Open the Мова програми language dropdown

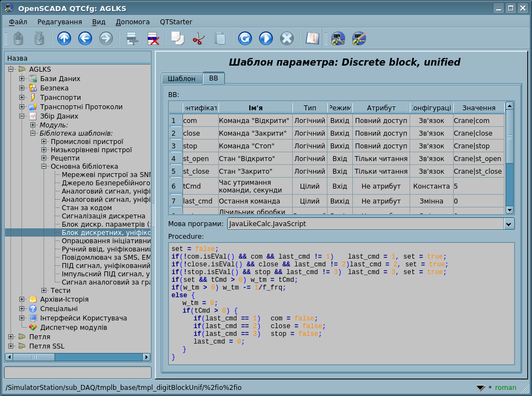[x=509, y=224]
